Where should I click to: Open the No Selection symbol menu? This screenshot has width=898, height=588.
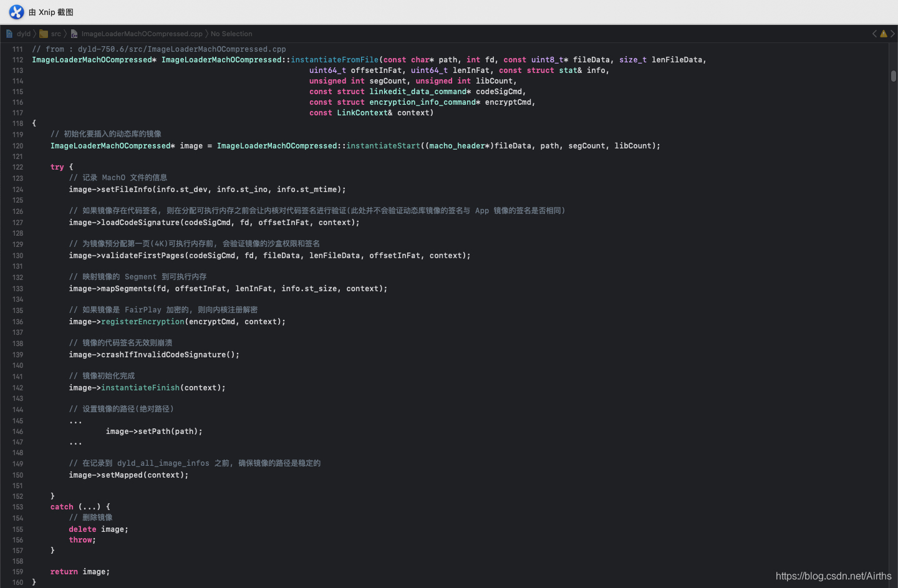(231, 34)
